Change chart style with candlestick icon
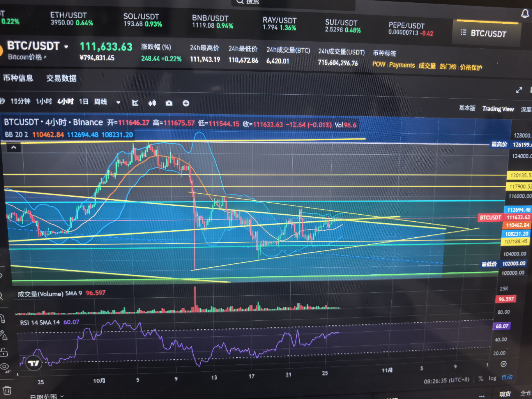The image size is (532, 399). coord(152,103)
